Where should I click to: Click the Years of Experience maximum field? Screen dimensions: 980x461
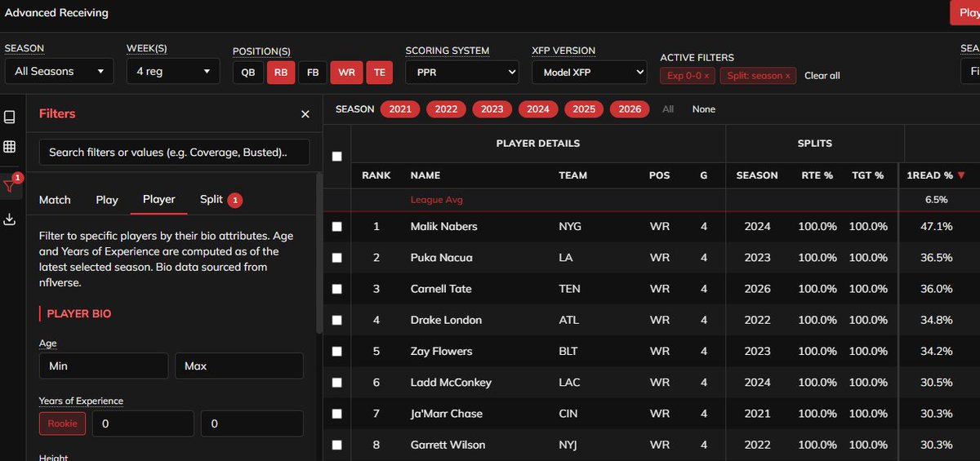(252, 423)
